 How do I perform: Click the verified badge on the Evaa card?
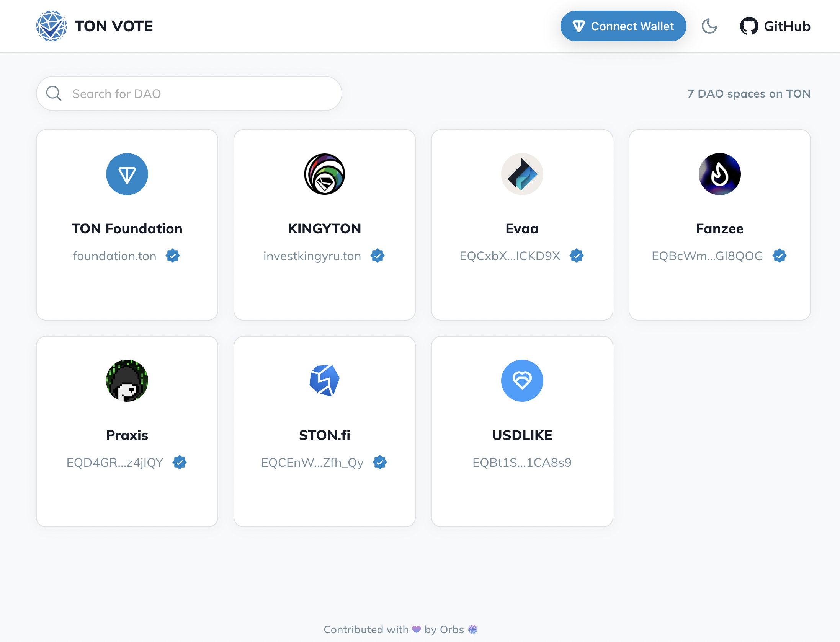pos(577,256)
